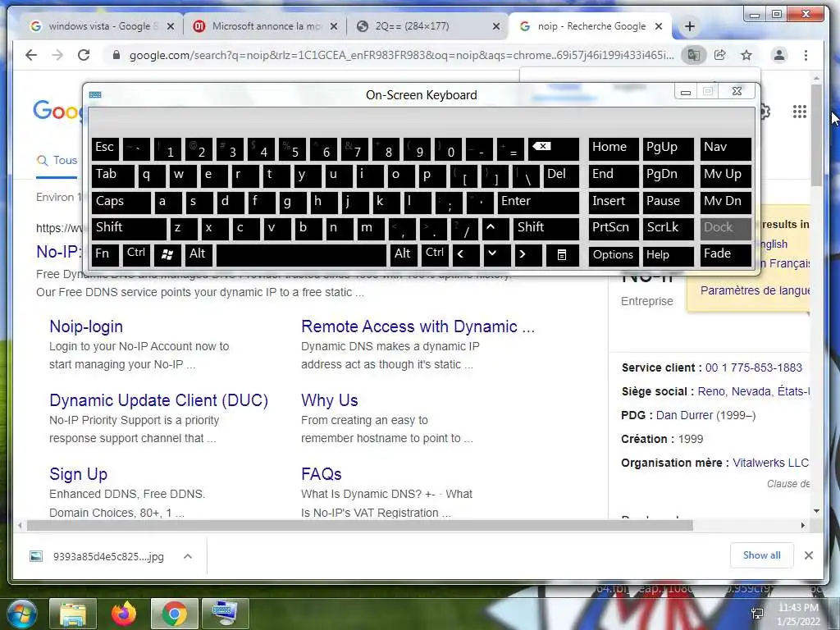
Task: Click the Paramètres de langue link
Action: tap(755, 290)
